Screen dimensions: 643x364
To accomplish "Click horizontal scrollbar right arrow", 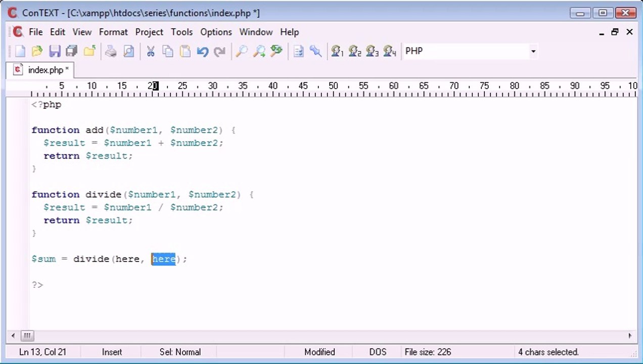I will coord(630,335).
